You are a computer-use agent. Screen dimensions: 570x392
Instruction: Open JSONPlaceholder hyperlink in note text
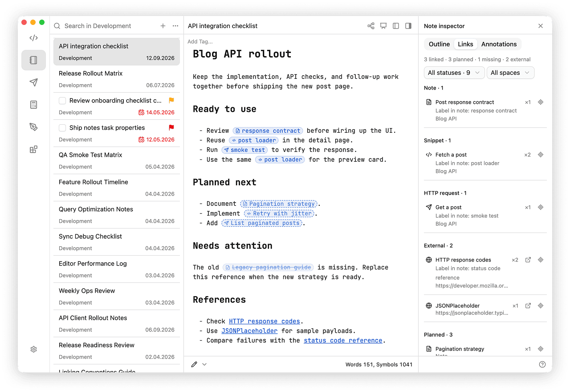[249, 331]
